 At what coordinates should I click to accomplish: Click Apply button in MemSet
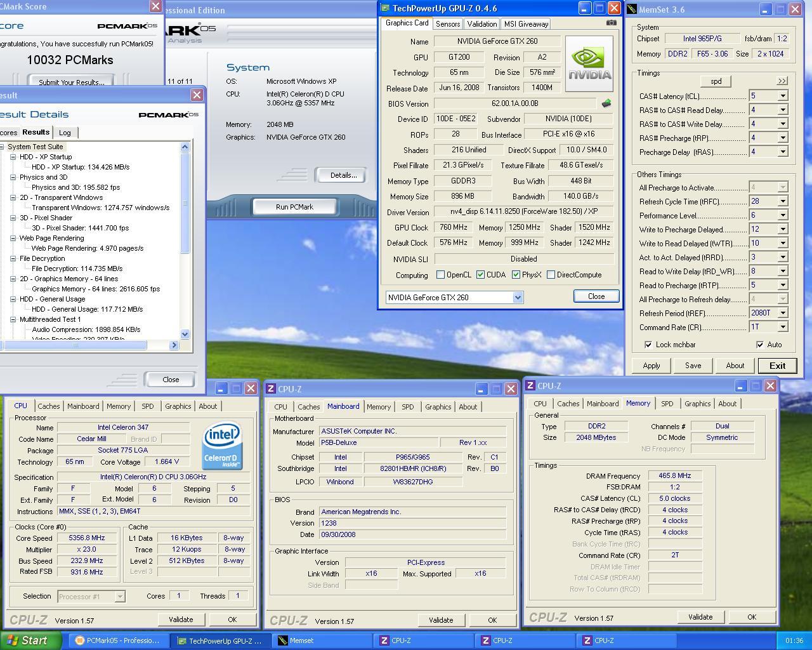point(652,366)
